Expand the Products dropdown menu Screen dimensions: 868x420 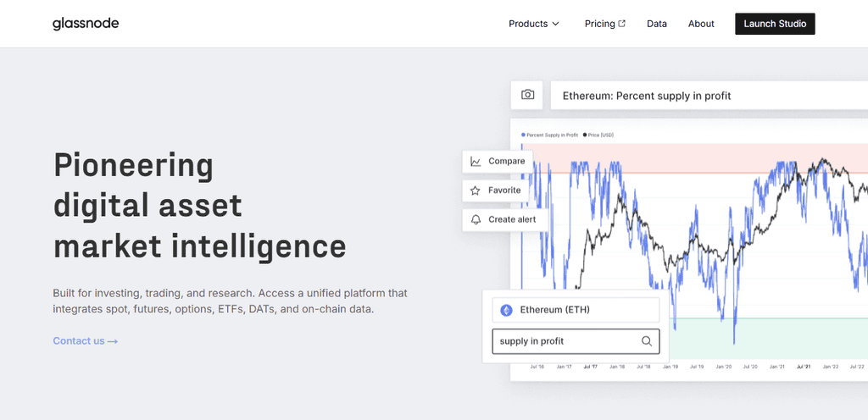pos(534,24)
